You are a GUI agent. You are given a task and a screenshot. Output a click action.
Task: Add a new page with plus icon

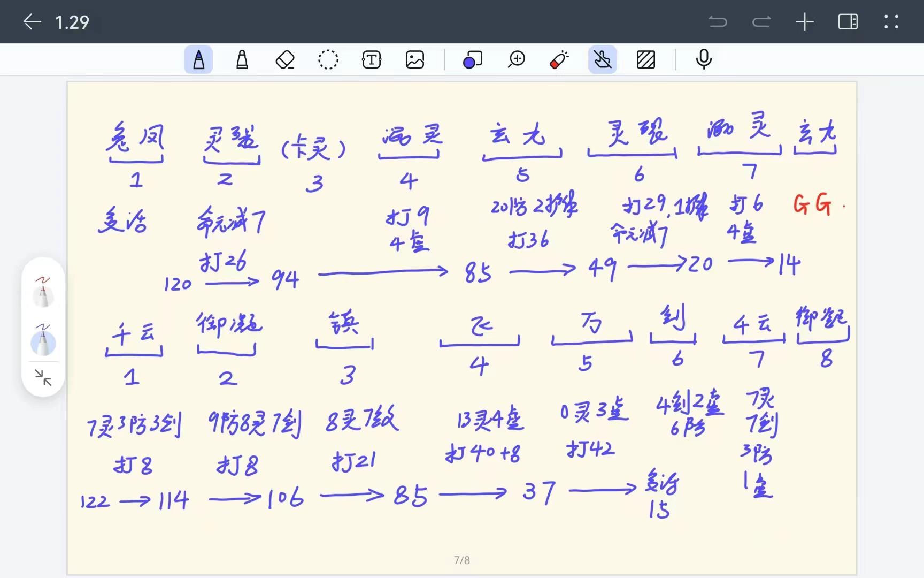coord(805,22)
